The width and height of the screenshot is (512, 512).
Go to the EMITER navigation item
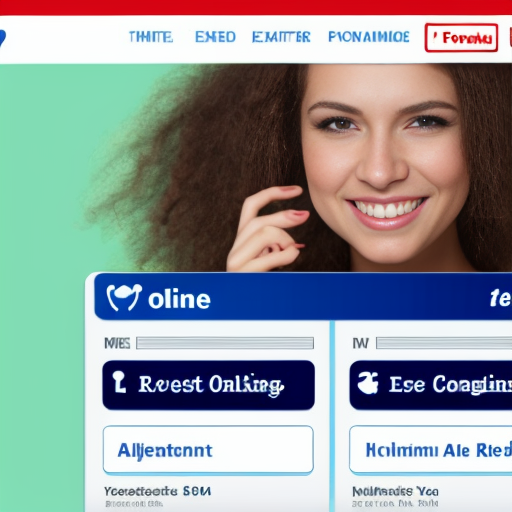pos(281,37)
